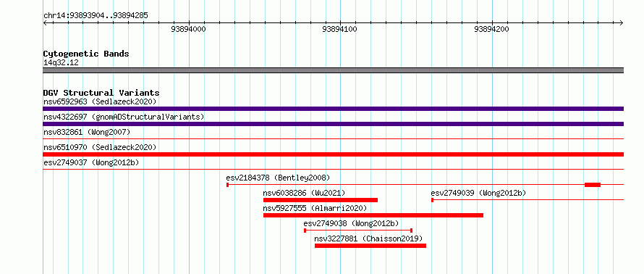Click the nsv6038286 (Wu2021) red bar
The image size is (644, 274).
coord(321,200)
